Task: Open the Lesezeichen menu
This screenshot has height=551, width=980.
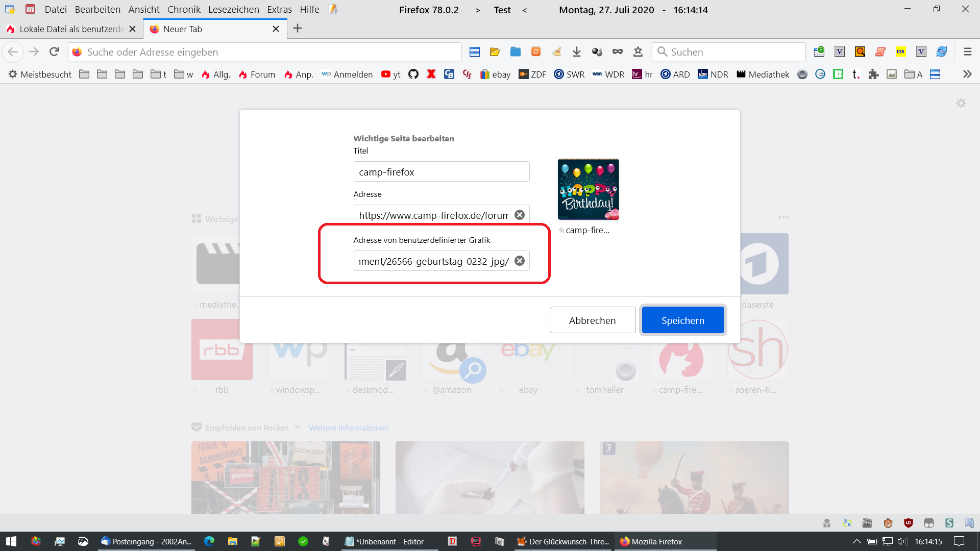Action: (233, 9)
